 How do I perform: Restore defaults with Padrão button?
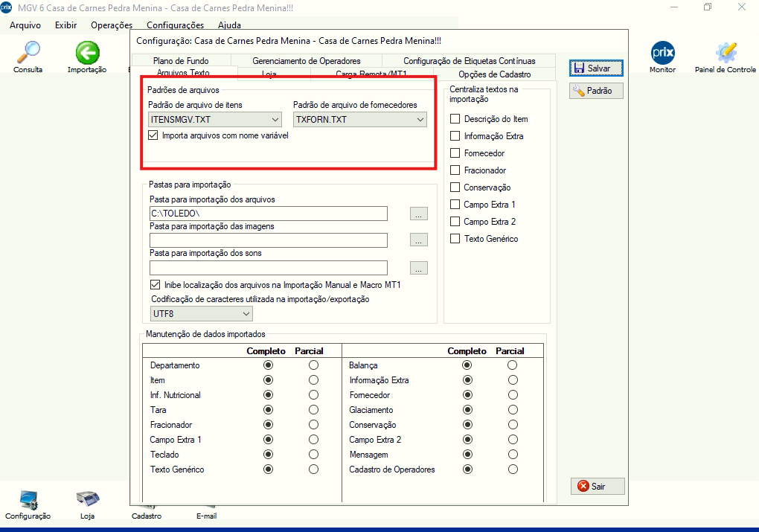[x=596, y=91]
